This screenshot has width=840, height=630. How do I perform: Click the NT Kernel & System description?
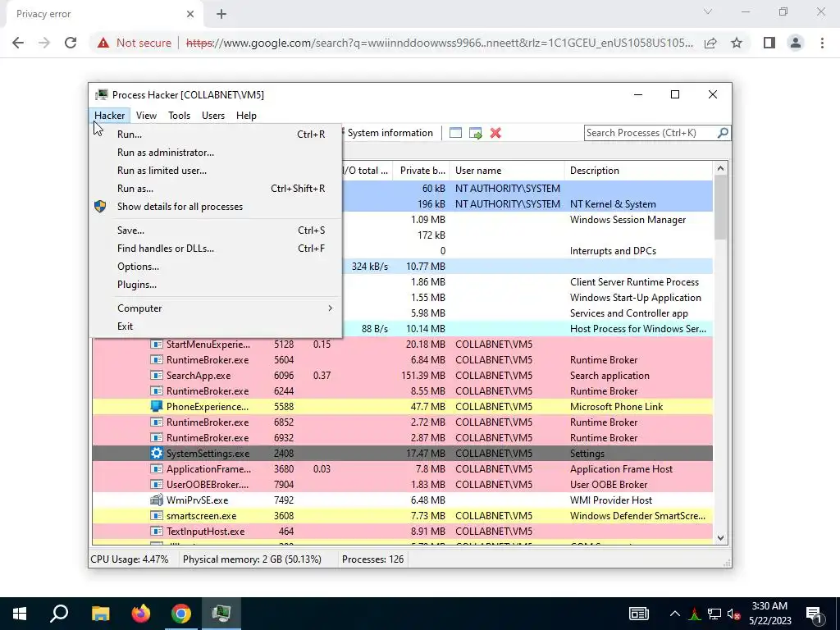pos(612,204)
